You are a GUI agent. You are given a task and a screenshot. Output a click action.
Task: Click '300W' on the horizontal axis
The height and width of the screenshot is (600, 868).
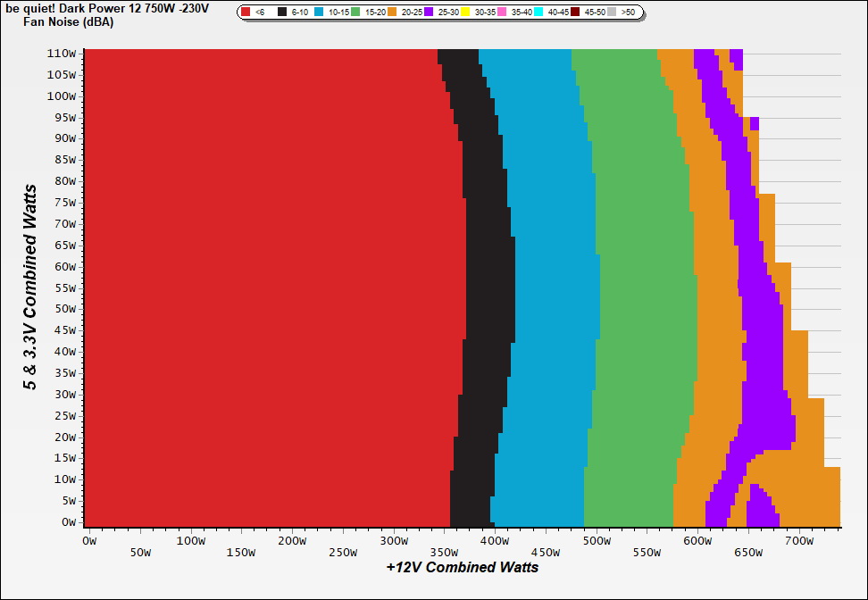(393, 541)
